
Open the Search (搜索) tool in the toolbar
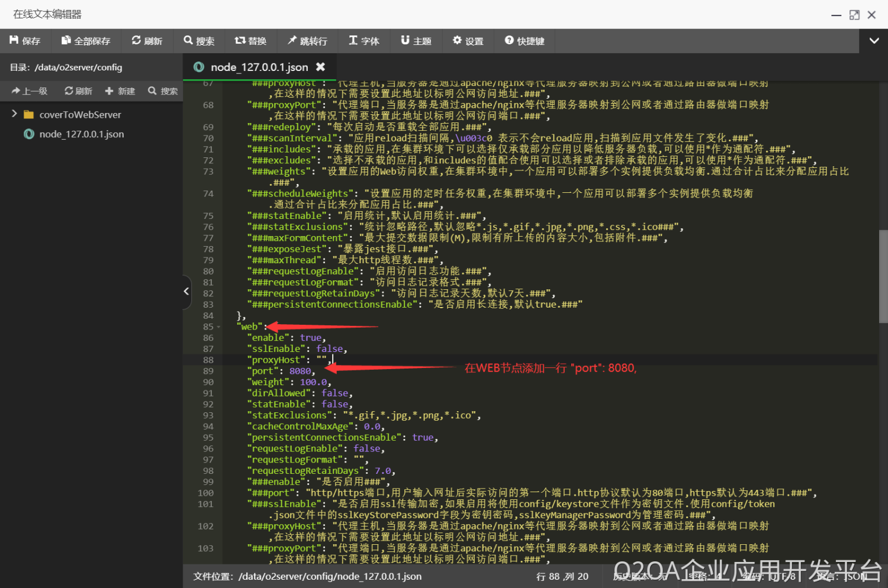click(199, 41)
